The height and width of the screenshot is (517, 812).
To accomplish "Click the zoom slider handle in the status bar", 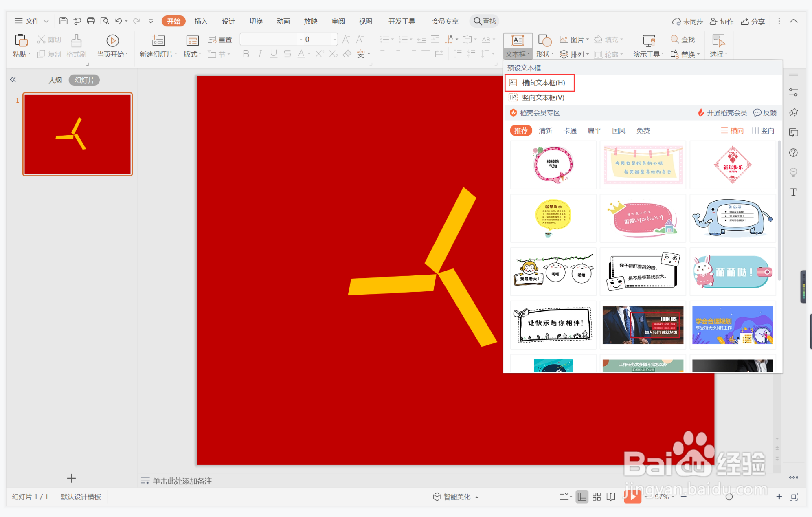I will (729, 497).
